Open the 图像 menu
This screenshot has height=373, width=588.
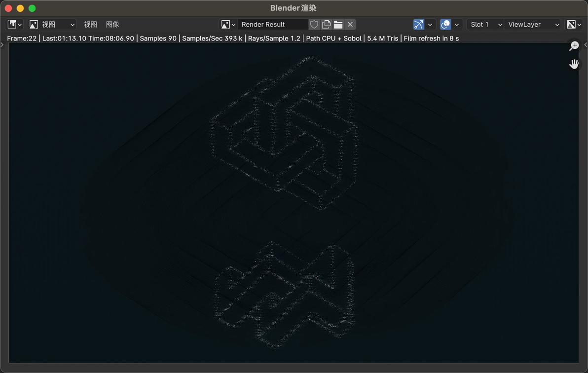pyautogui.click(x=112, y=24)
